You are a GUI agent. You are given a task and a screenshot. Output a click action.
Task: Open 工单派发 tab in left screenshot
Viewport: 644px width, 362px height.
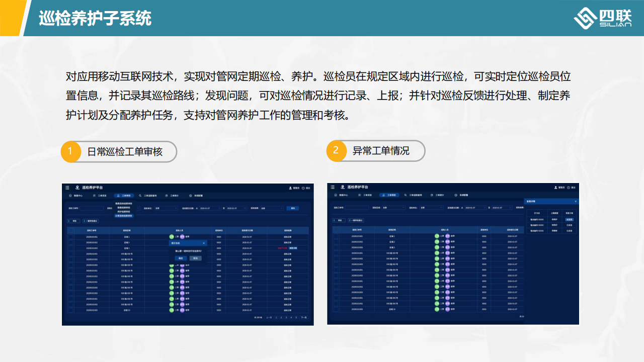point(100,196)
